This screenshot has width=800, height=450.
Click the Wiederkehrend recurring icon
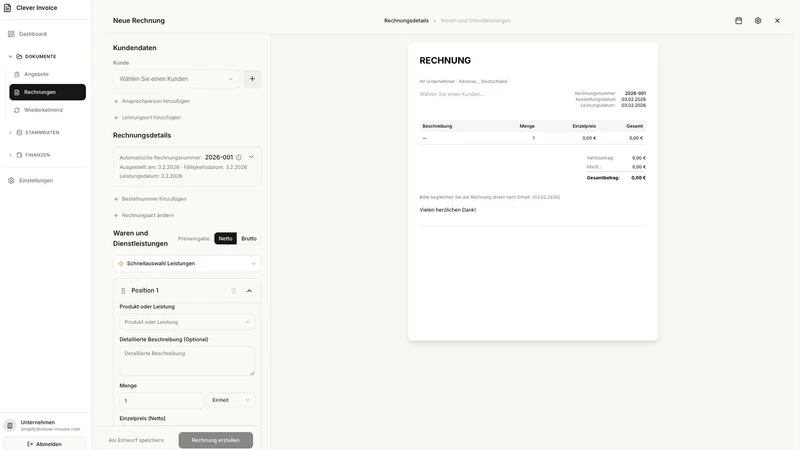(17, 110)
